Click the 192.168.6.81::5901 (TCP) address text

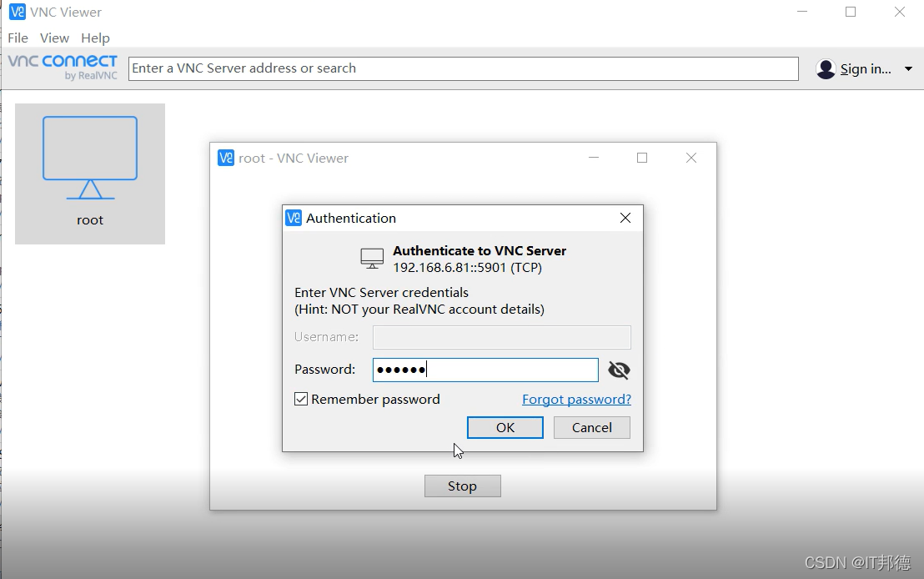(467, 268)
